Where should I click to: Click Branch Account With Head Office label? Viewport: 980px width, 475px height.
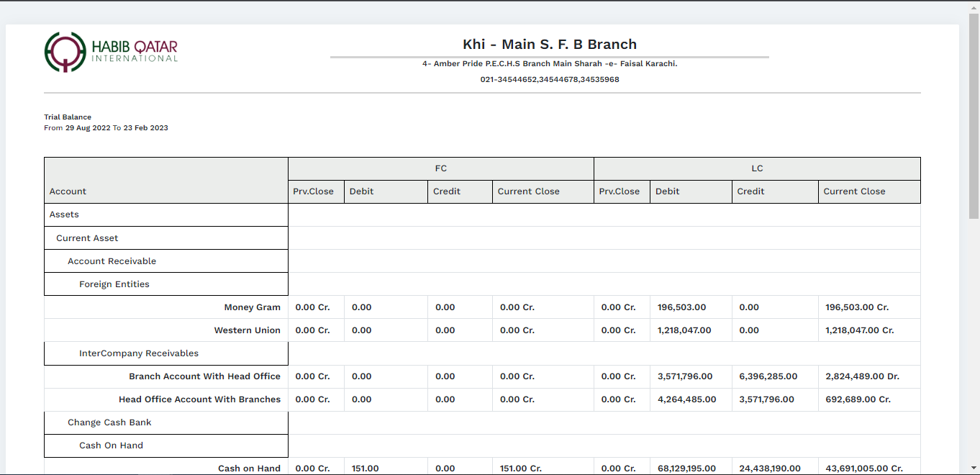click(x=204, y=376)
